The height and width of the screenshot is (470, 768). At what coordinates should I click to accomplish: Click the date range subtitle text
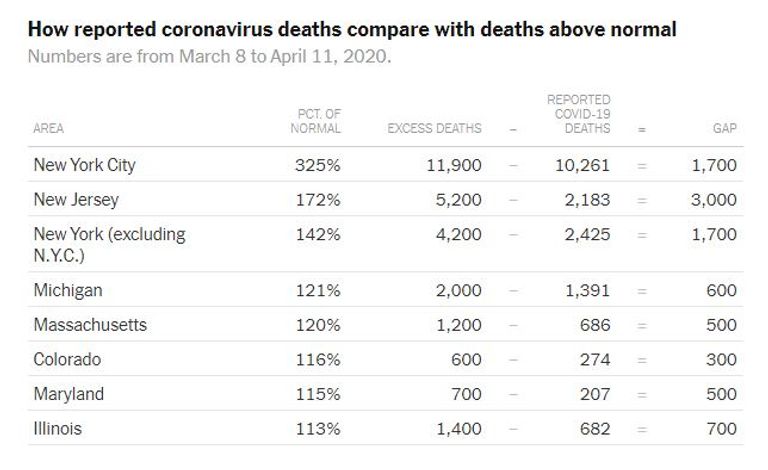(x=209, y=55)
